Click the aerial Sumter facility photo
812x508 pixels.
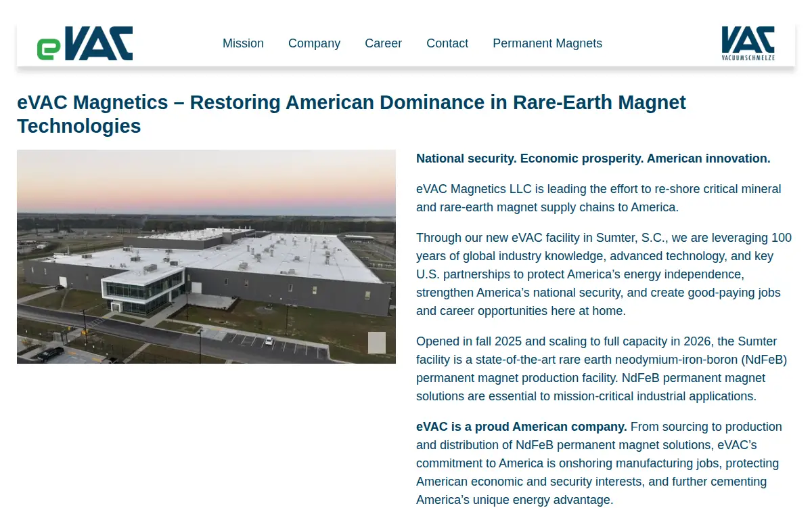point(206,257)
